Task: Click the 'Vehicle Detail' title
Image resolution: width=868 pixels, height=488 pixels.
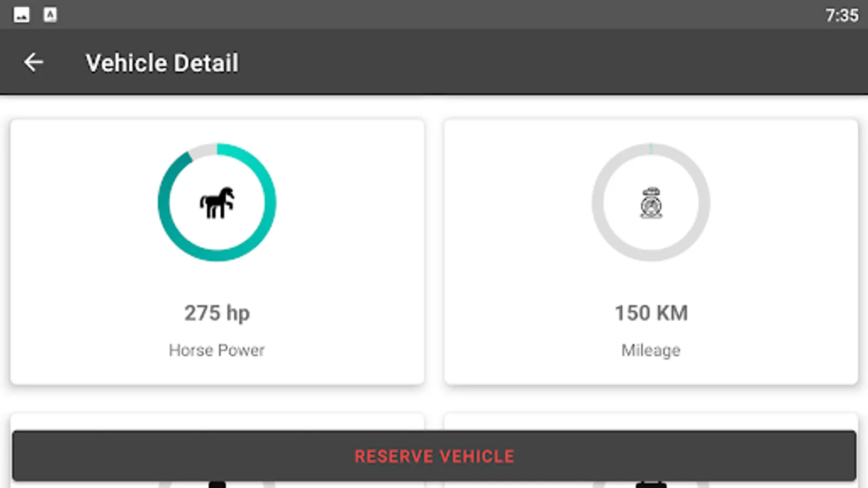Action: coord(162,63)
